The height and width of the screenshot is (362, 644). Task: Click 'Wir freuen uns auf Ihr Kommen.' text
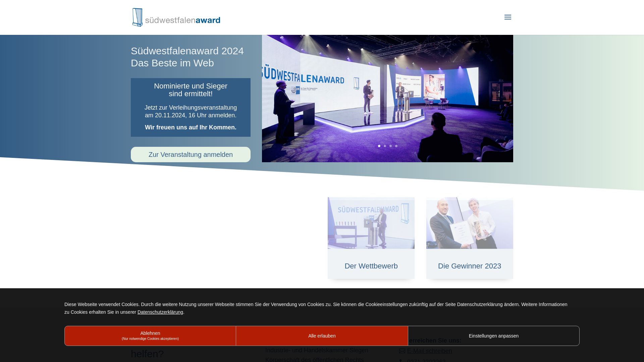coord(191,127)
